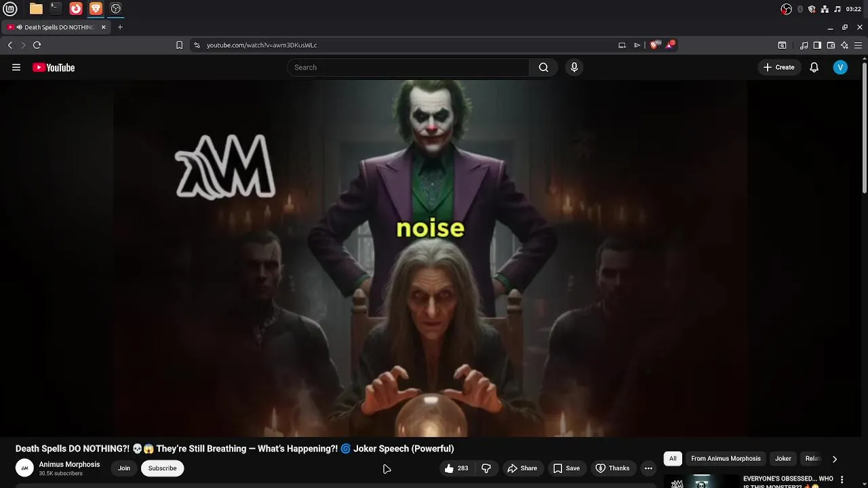Viewport: 868px width, 488px height.
Task: Open Brave playlist music note icon
Action: coord(804,45)
